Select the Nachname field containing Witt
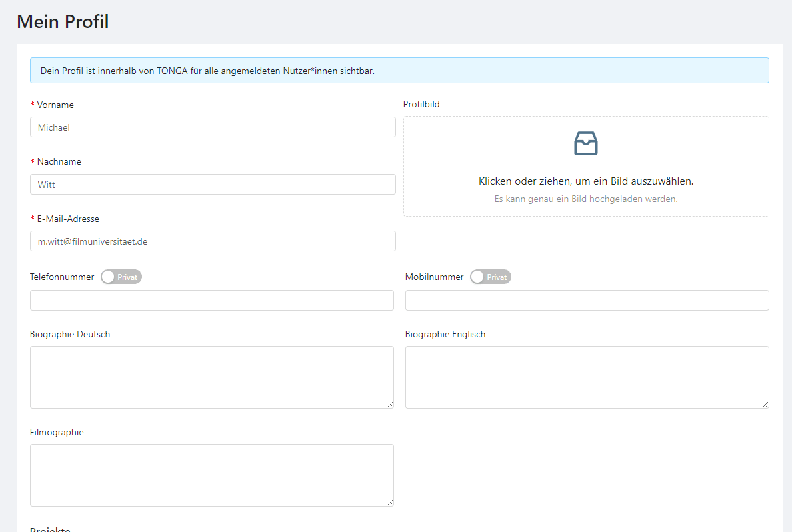Viewport: 792px width, 532px height. (x=213, y=185)
